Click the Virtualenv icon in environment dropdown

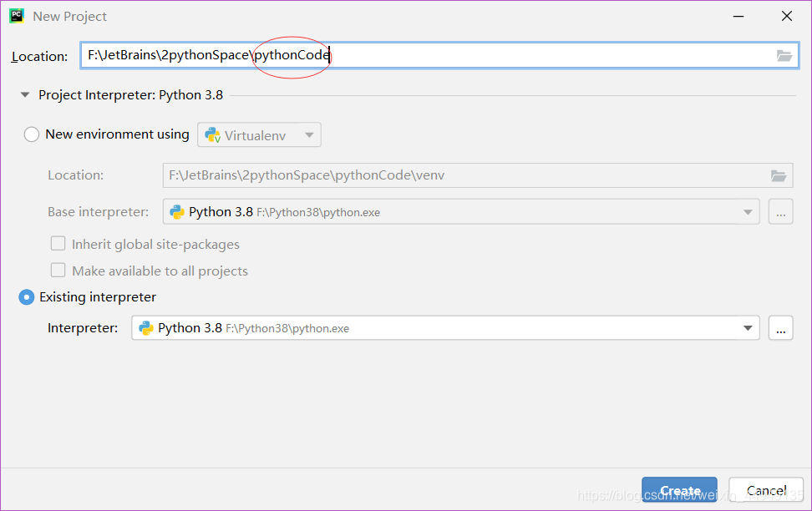[x=212, y=135]
